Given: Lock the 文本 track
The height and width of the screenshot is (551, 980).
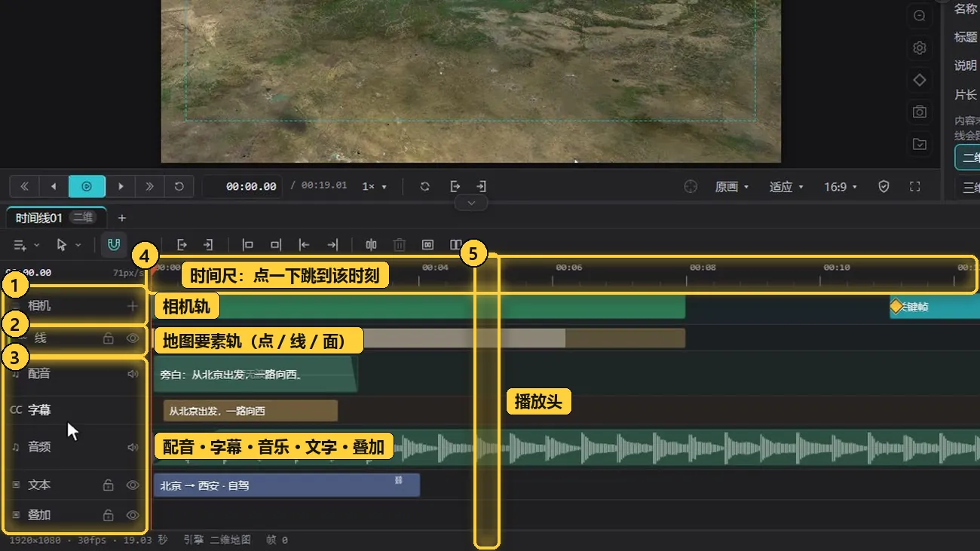Looking at the screenshot, I should [109, 485].
